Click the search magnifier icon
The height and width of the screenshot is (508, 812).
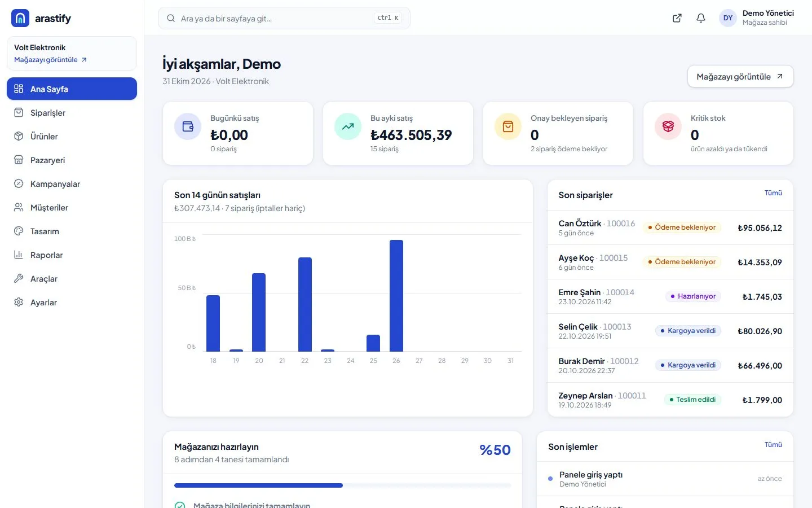pyautogui.click(x=171, y=18)
